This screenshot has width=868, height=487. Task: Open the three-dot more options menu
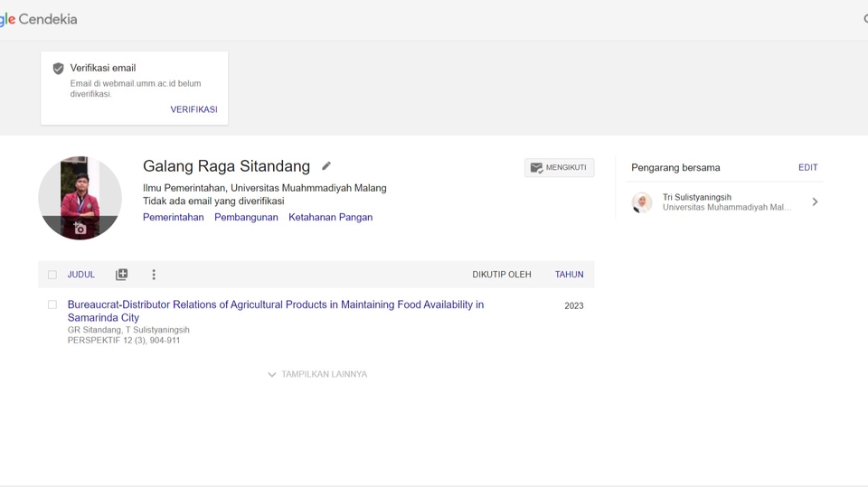click(154, 275)
